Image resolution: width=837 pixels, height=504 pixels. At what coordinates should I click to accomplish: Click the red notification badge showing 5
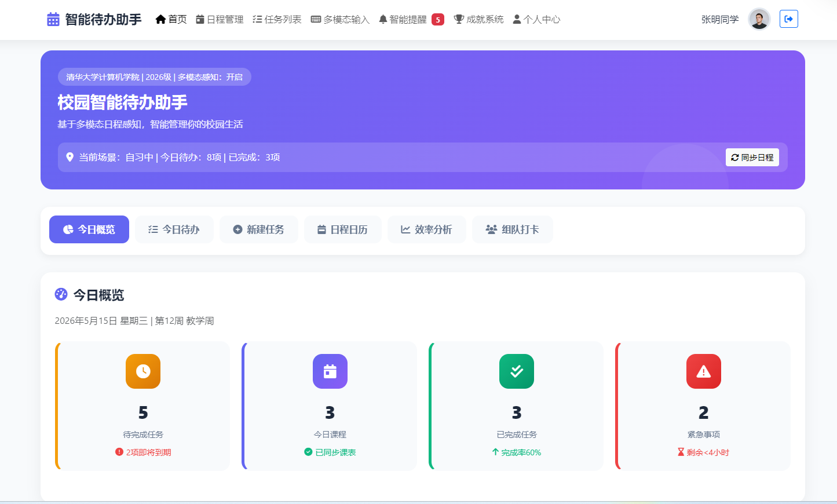(438, 20)
